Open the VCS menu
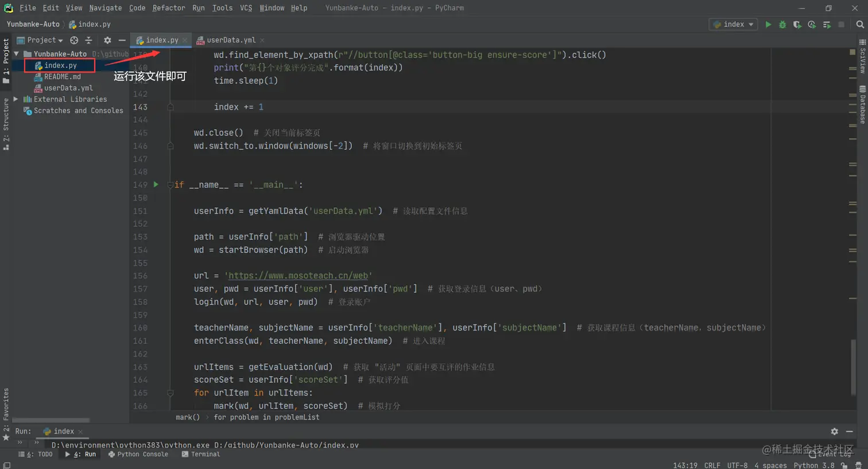This screenshot has width=868, height=469. tap(246, 8)
